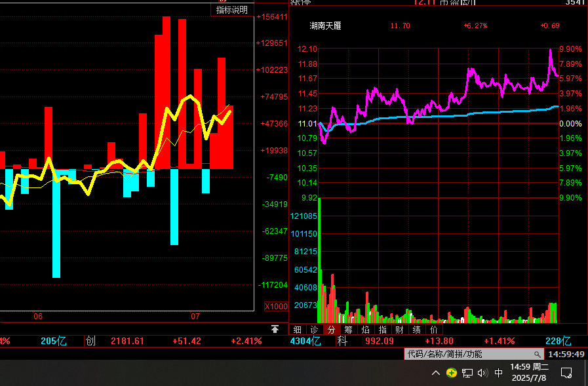Image resolution: width=588 pixels, height=386 pixels.
Task: Click the 2181.61 index value
Action: point(128,341)
